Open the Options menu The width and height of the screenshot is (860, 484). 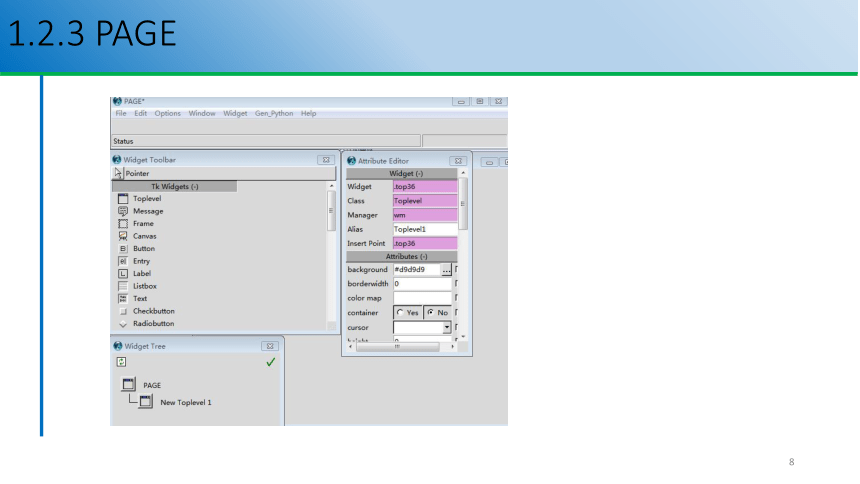coord(167,114)
